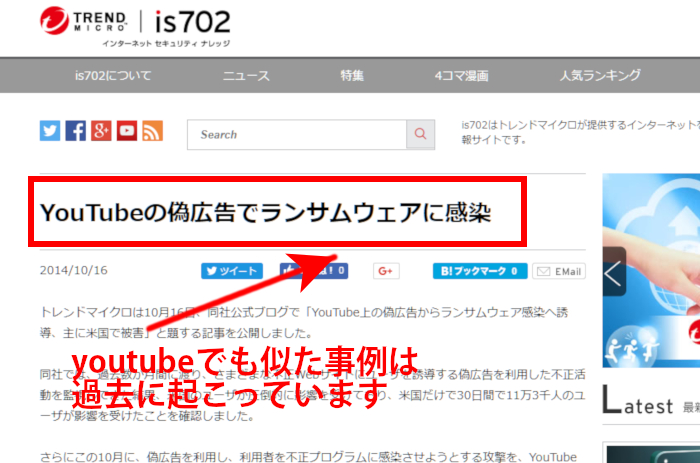Screen dimensions: 700x463
Task: Open the 人気ランキング menu item
Action: (600, 75)
